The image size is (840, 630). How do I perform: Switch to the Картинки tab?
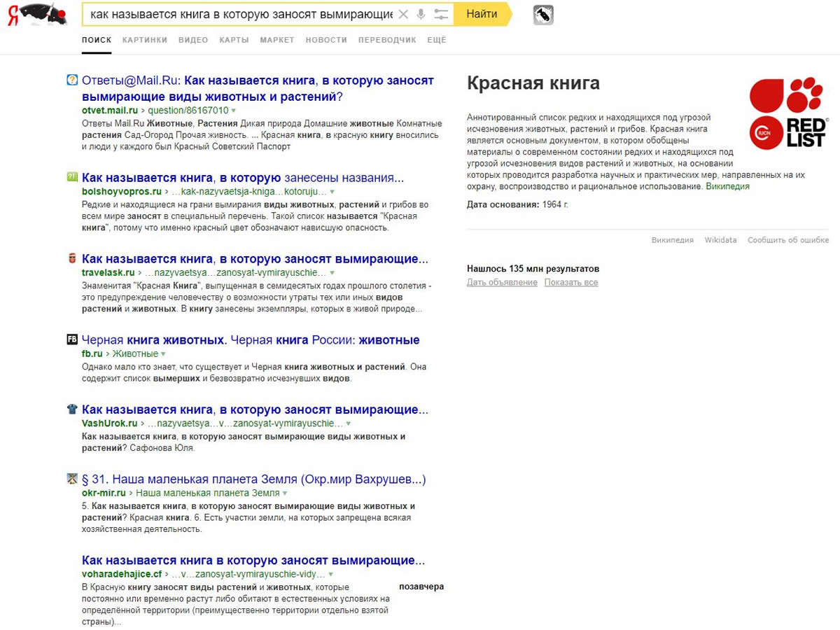click(x=144, y=40)
